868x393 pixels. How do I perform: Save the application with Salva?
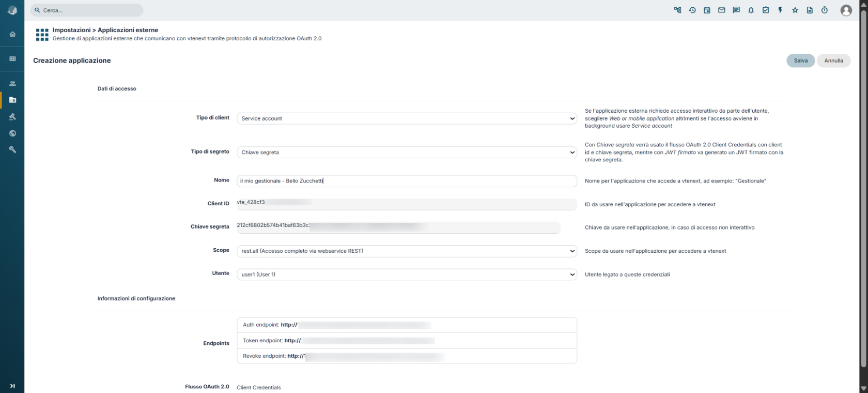800,61
